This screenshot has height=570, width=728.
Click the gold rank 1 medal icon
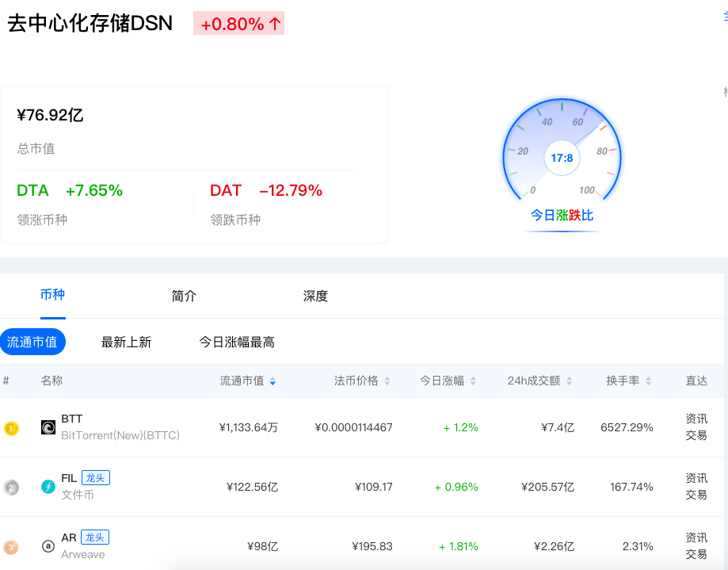click(11, 428)
